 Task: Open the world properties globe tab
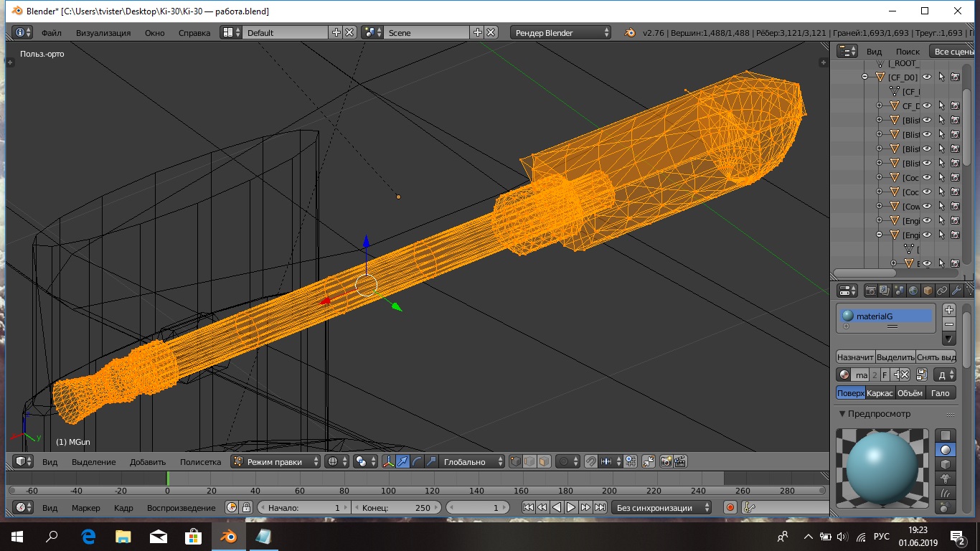(913, 291)
